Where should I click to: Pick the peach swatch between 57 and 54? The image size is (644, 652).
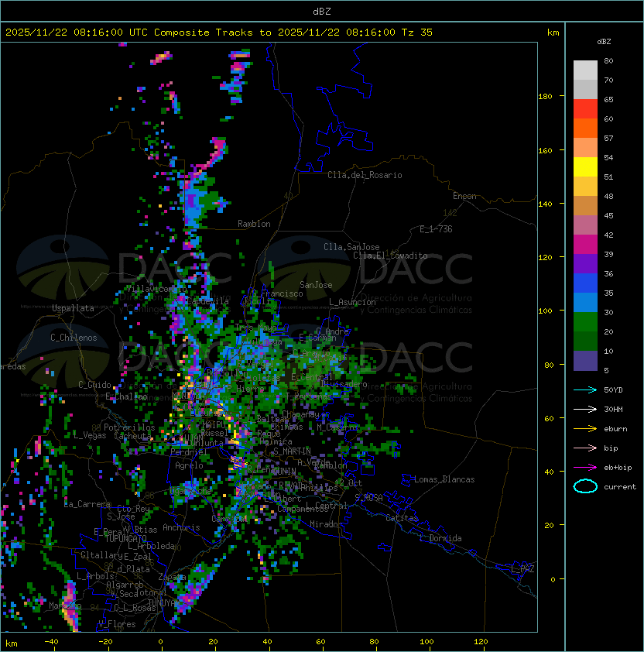(x=585, y=148)
